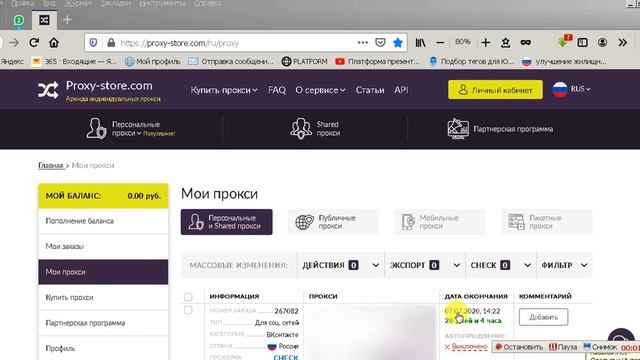The image size is (640, 360).
Task: Expand the О сервисе menu
Action: coord(320,90)
